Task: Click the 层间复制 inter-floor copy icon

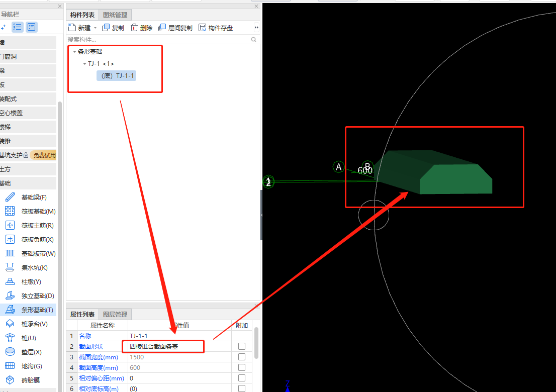Action: [162, 27]
